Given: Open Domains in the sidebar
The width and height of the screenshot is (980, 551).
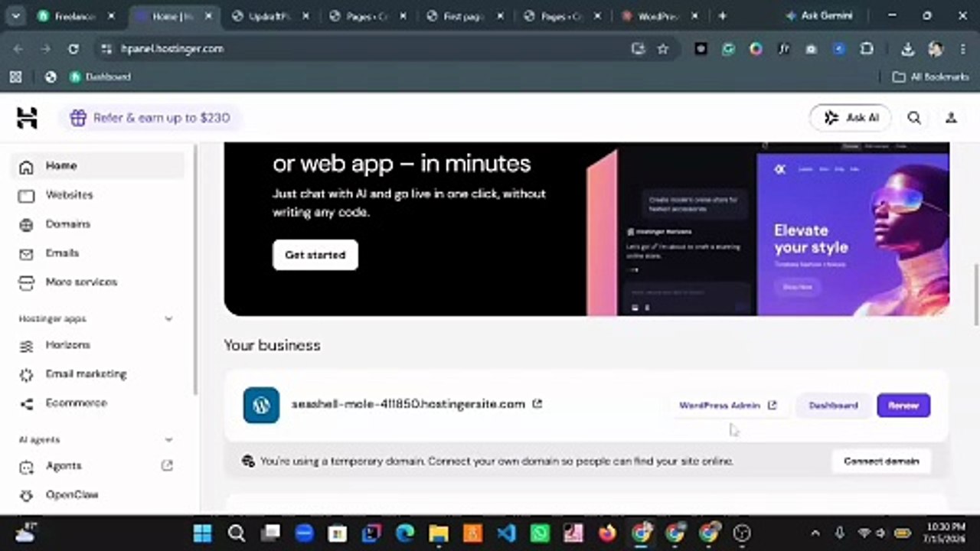Looking at the screenshot, I should pos(98,224).
